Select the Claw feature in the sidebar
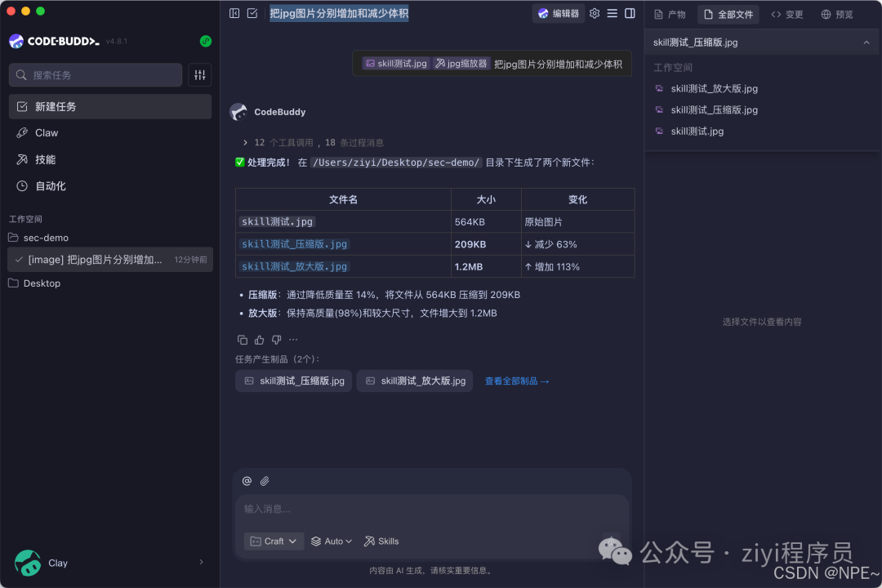The image size is (882, 588). coord(47,132)
